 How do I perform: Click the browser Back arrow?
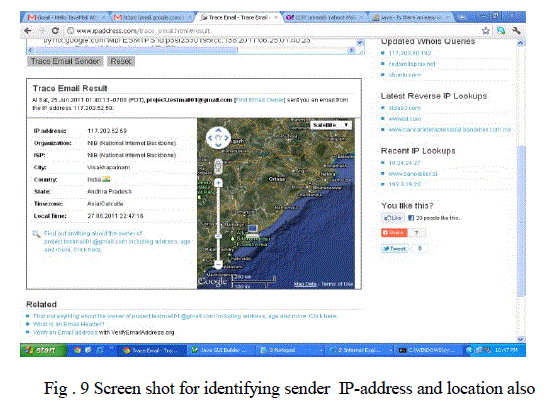(28, 31)
